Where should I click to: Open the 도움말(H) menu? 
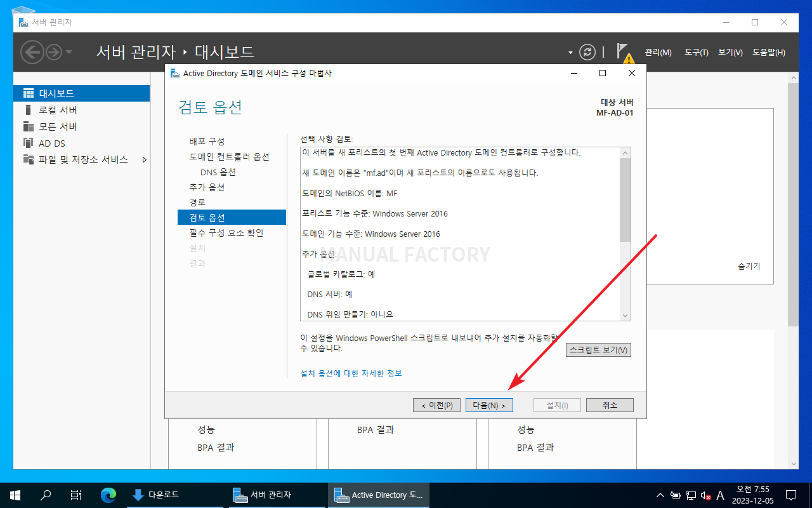click(x=769, y=53)
